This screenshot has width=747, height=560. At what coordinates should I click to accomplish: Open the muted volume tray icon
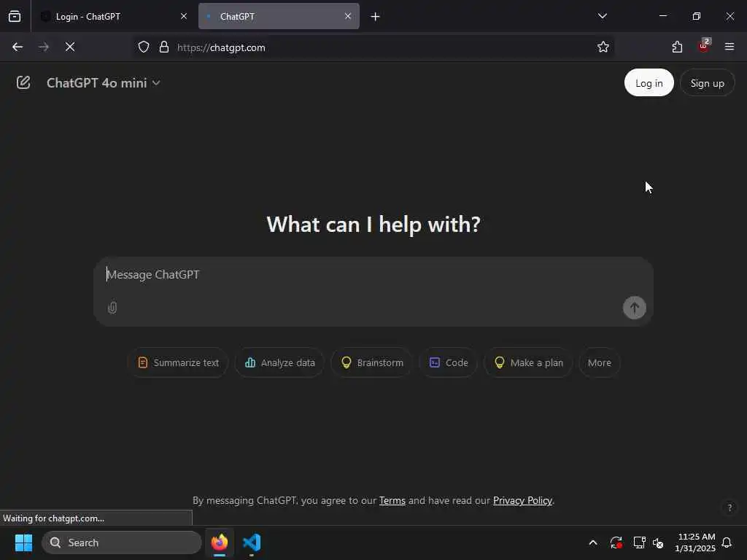tap(658, 542)
